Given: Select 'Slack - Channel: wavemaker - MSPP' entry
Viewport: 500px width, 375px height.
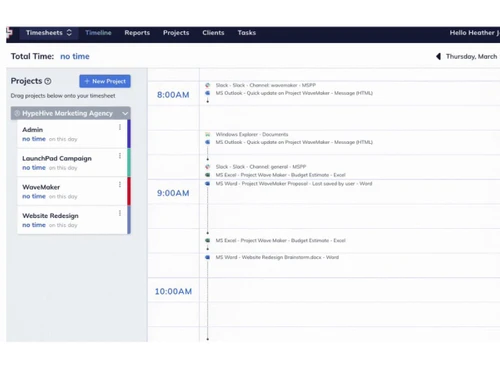Looking at the screenshot, I should tap(265, 85).
